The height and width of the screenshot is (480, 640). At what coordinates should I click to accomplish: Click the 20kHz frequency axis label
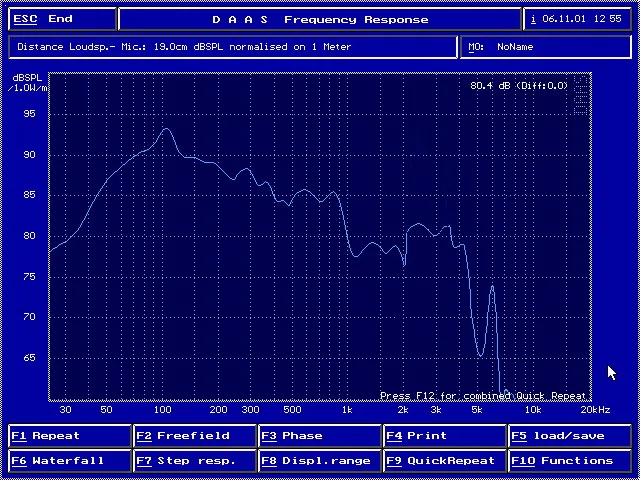pos(595,410)
